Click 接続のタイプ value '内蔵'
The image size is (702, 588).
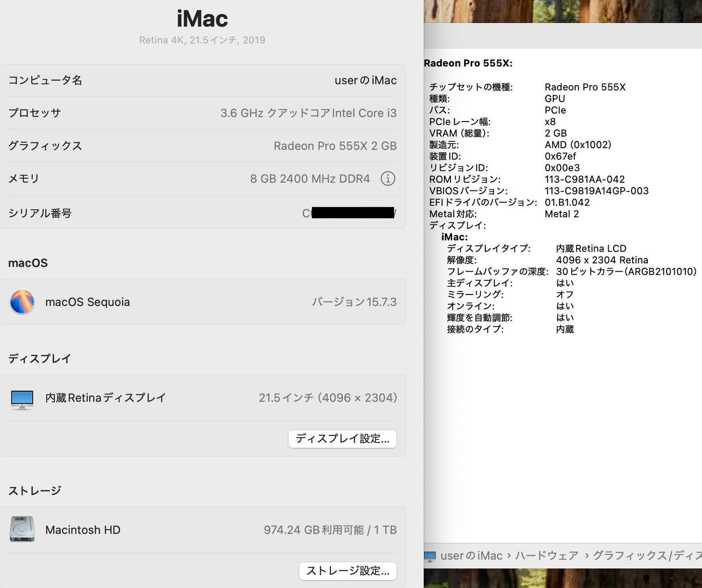point(565,329)
